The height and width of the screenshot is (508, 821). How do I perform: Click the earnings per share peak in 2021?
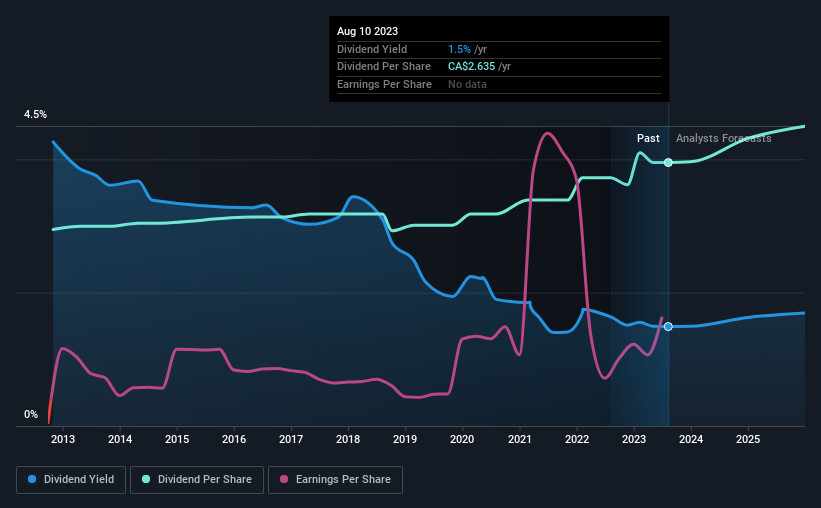tap(547, 134)
